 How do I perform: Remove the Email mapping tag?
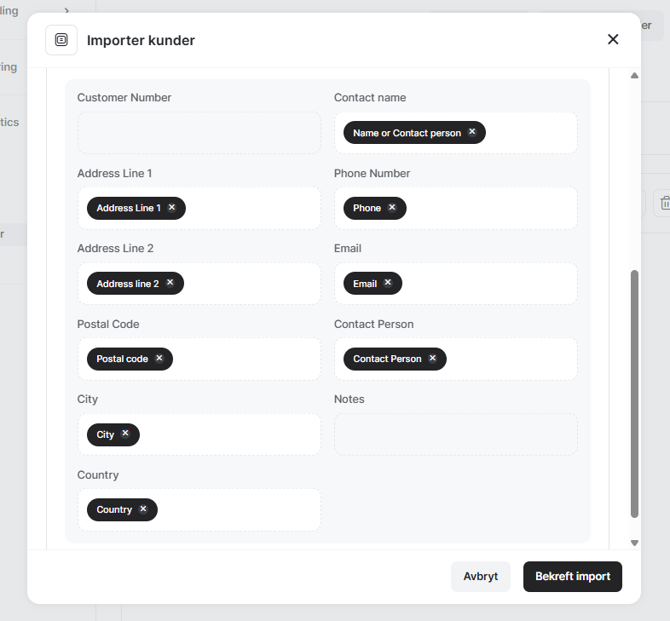point(388,283)
